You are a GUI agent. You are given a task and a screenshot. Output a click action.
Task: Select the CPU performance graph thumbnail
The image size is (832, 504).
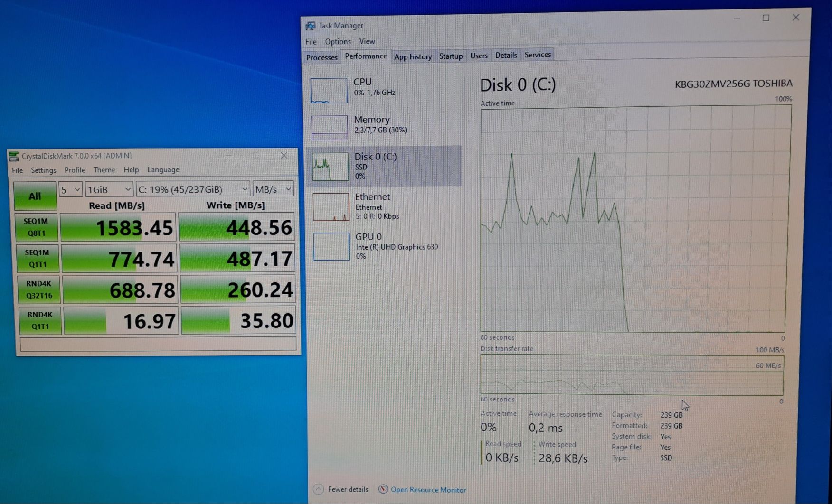coord(329,90)
